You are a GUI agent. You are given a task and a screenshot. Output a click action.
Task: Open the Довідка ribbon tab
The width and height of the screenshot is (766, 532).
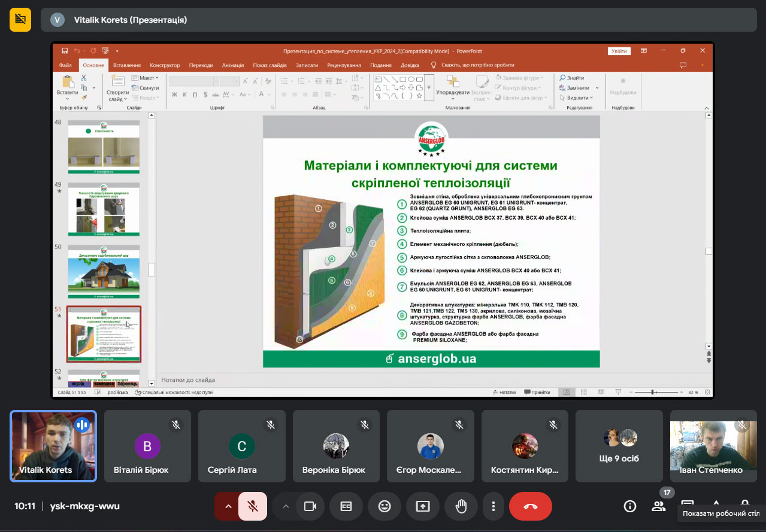(x=410, y=65)
